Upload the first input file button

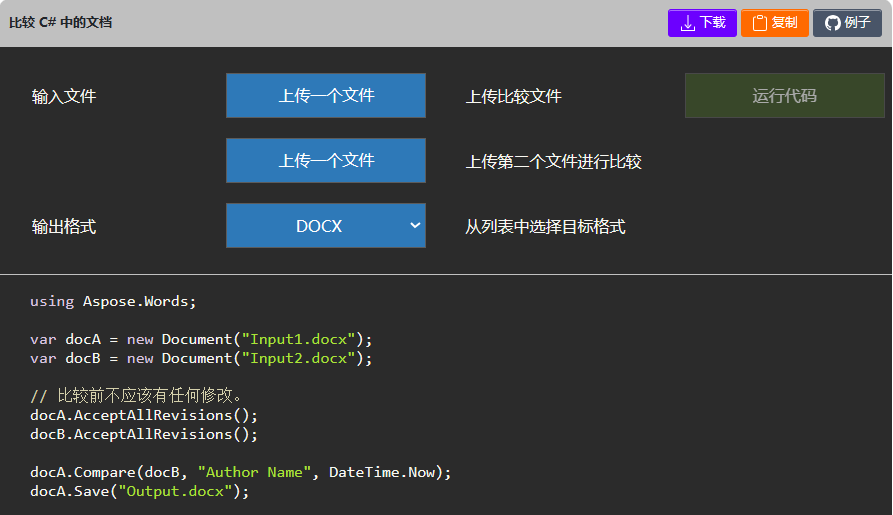click(x=326, y=96)
